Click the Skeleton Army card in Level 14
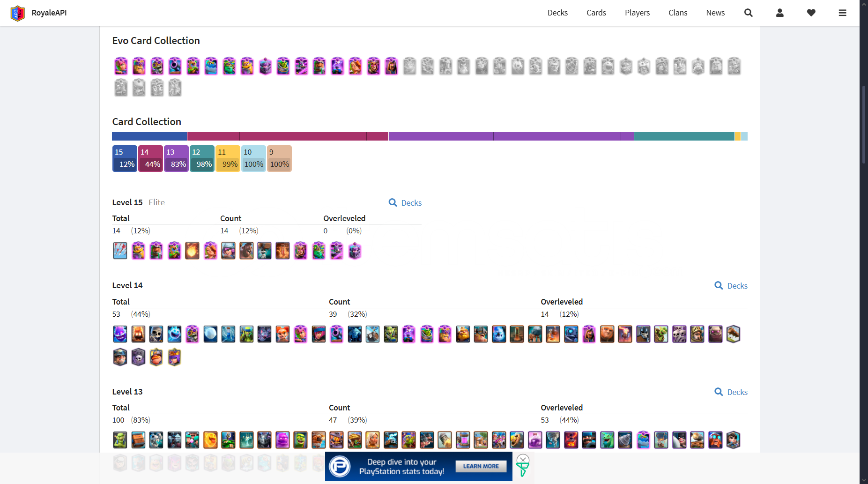Viewport: 868px width, 484px height. click(x=679, y=334)
